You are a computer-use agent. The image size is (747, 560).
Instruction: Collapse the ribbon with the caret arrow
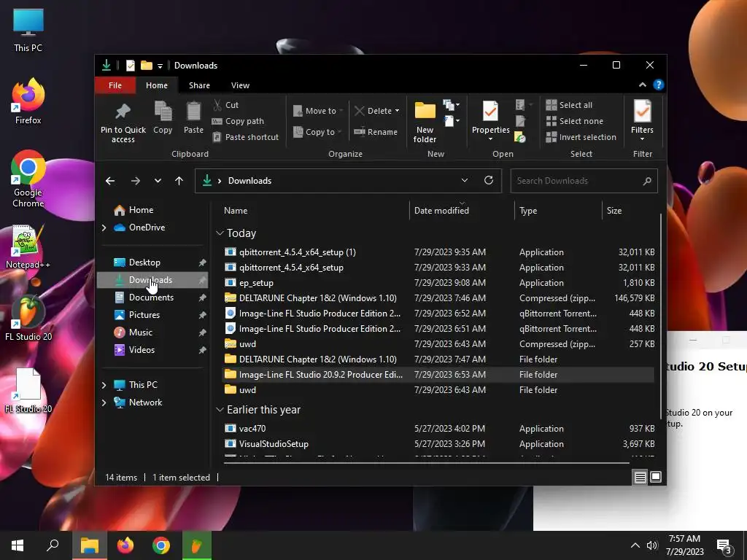[642, 85]
